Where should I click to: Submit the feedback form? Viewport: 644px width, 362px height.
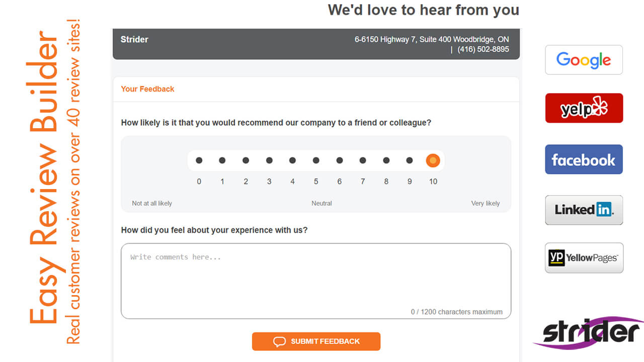coord(316,341)
